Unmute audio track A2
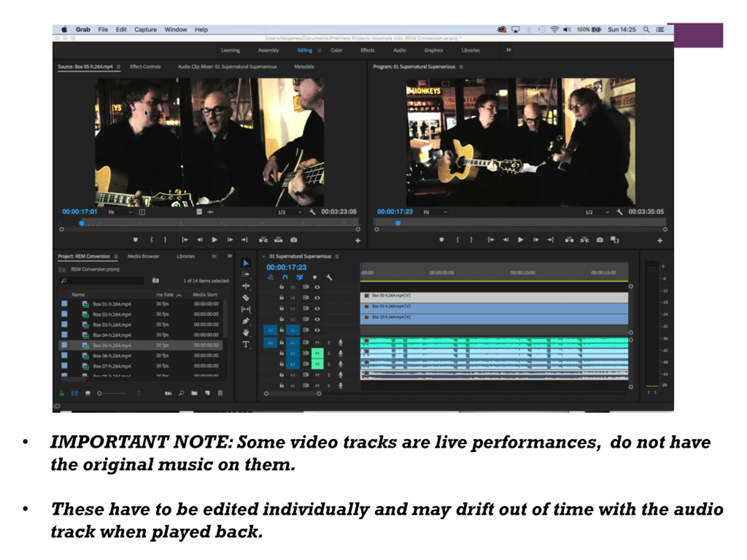The height and width of the screenshot is (560, 747). tap(317, 353)
